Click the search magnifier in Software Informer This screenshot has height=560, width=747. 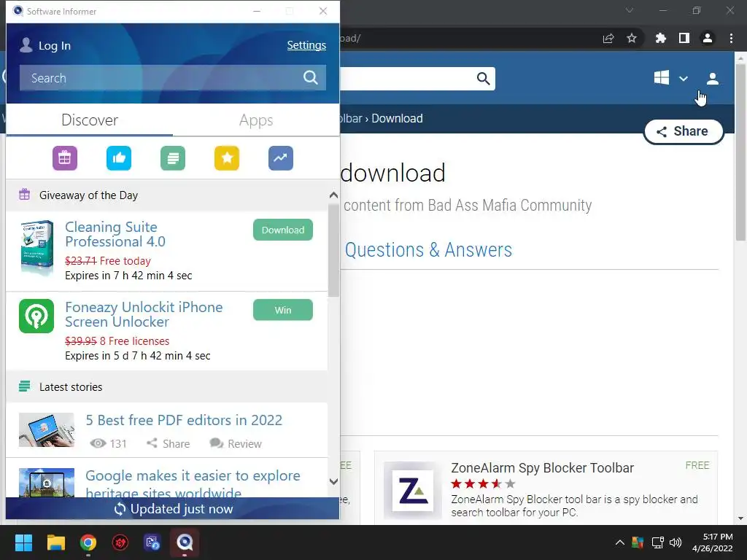[311, 77]
